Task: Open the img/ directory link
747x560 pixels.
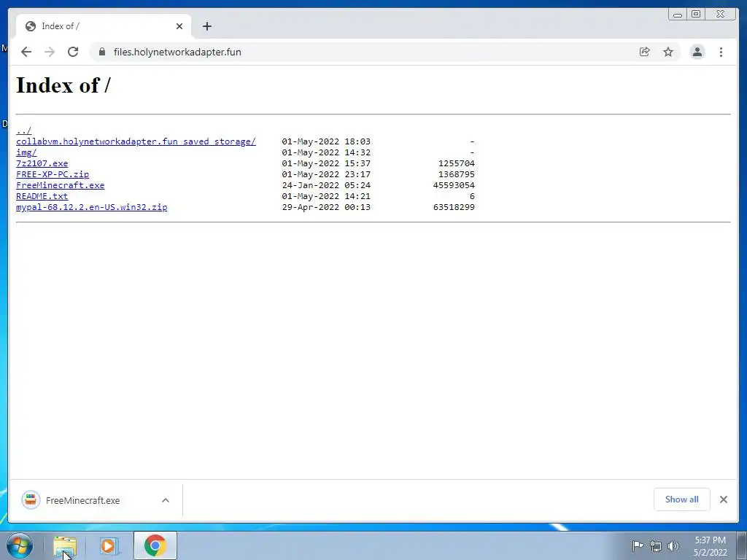Action: (26, 152)
